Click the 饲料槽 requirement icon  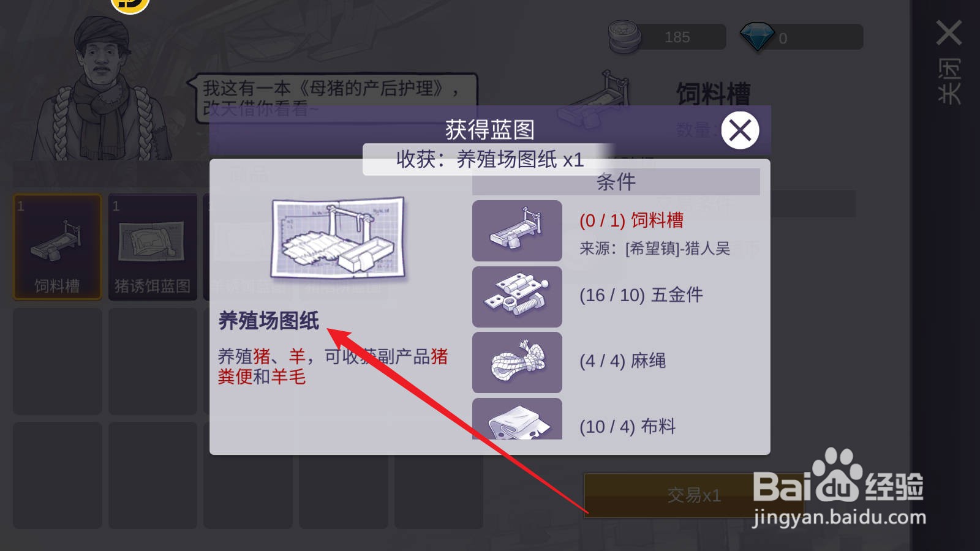(x=517, y=231)
